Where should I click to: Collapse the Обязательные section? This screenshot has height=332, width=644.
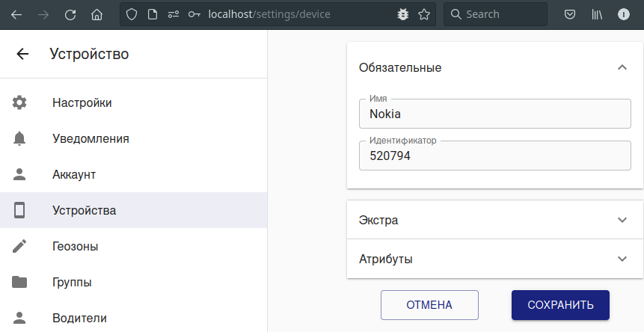(x=622, y=67)
